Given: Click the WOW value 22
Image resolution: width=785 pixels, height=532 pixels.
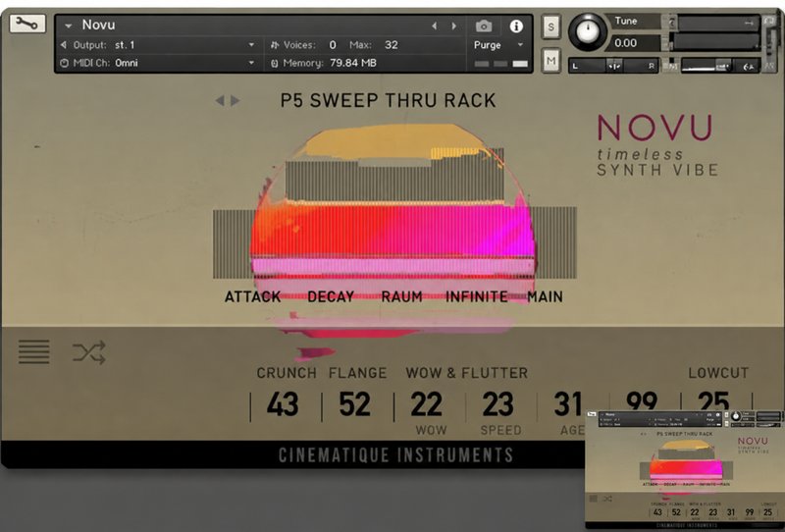Looking at the screenshot, I should pos(427,404).
